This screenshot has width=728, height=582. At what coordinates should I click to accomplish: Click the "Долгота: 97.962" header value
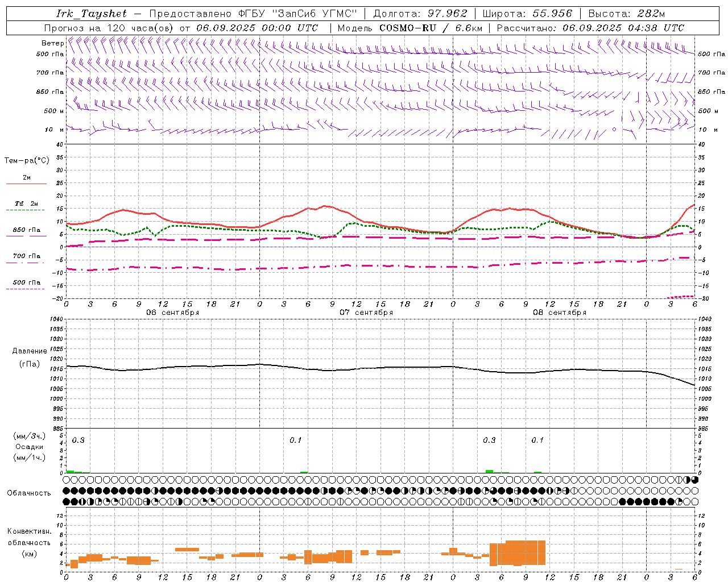420,14
